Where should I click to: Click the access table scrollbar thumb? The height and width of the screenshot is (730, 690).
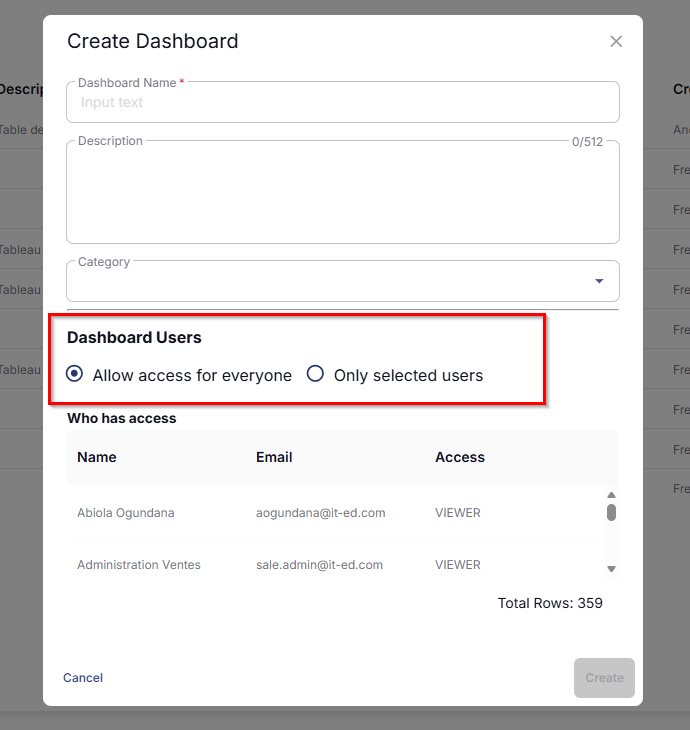(611, 513)
